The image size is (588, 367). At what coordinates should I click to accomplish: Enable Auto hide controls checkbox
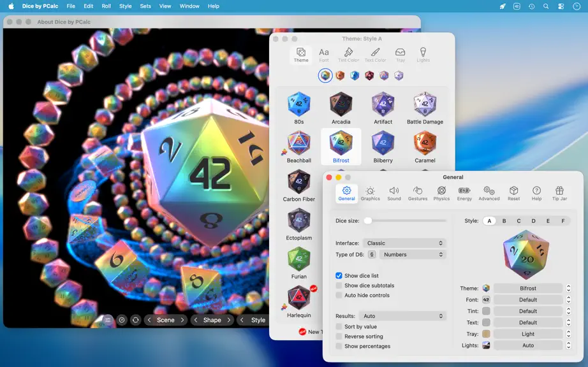tap(339, 295)
